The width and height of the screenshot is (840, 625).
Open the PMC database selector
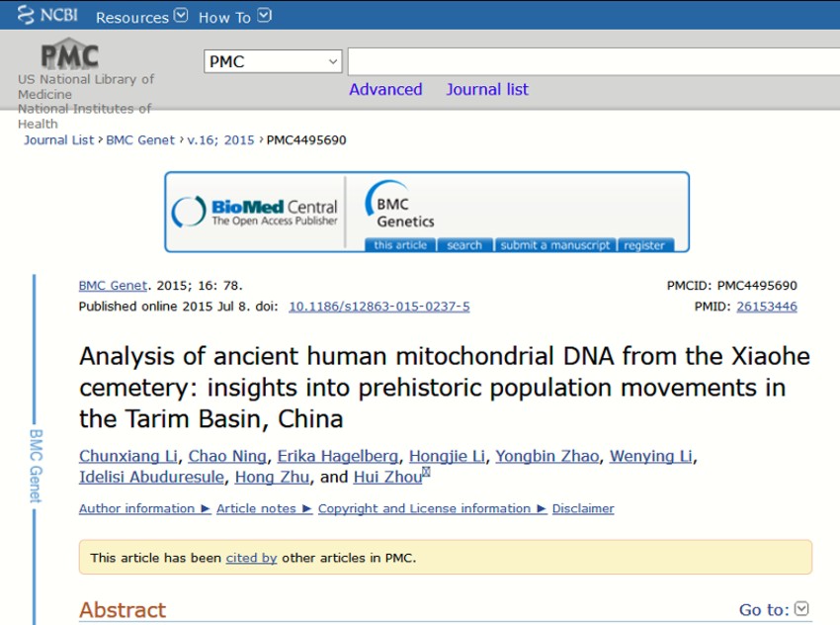[x=273, y=61]
